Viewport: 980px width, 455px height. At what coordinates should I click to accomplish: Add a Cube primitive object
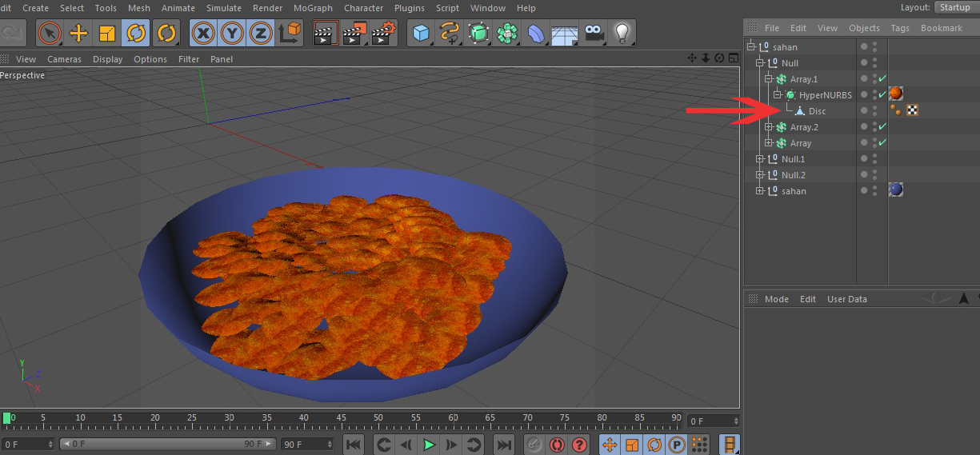click(x=422, y=34)
